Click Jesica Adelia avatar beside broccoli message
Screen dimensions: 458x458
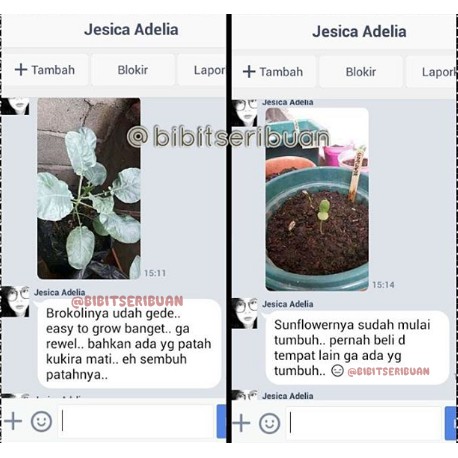[15, 302]
